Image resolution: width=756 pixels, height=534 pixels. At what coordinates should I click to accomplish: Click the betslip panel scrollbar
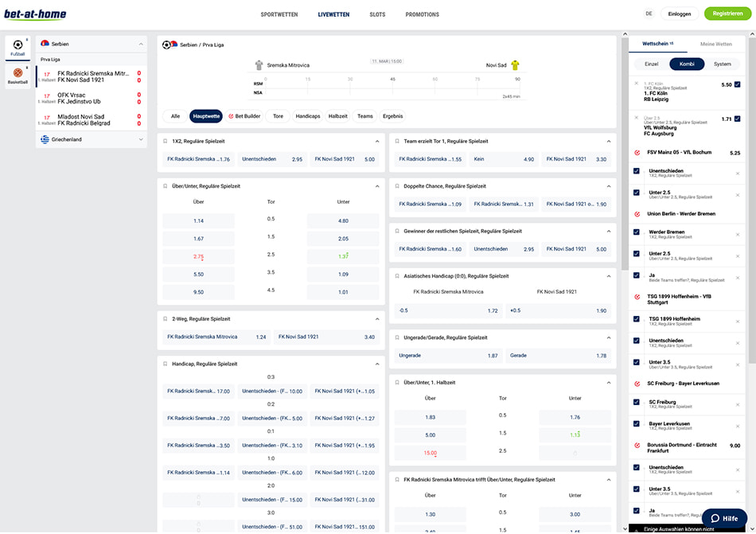coord(752,200)
